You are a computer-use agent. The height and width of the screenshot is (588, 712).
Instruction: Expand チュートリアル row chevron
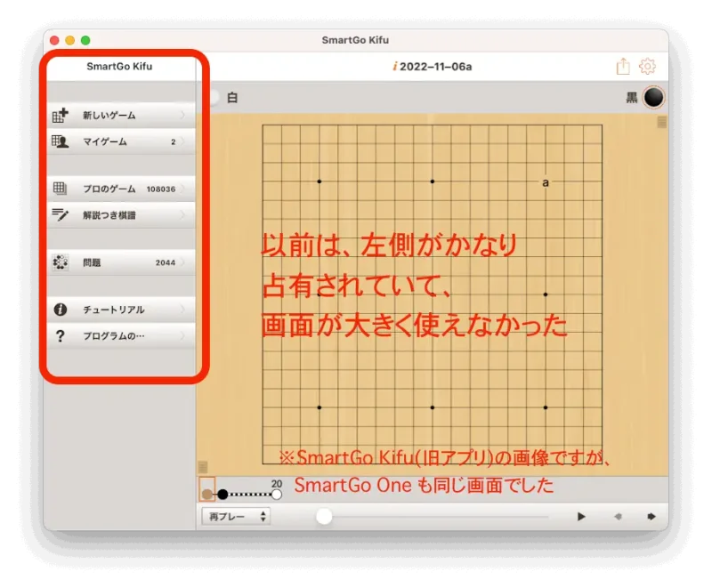(183, 310)
